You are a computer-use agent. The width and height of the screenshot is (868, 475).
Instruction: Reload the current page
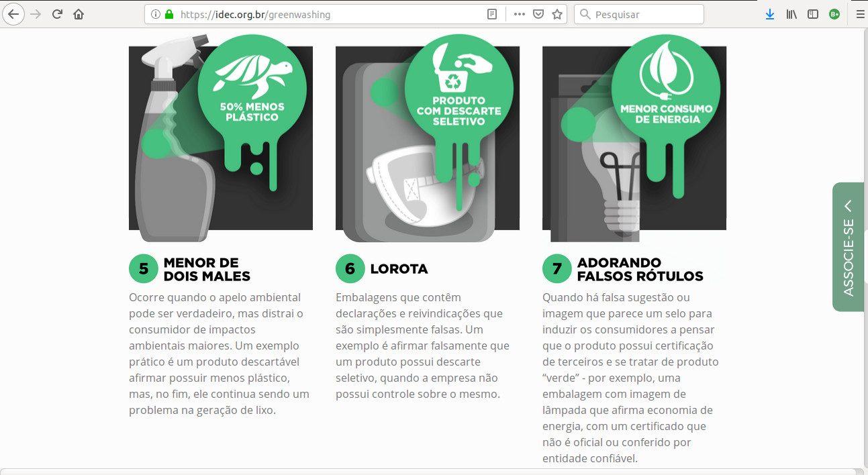point(58,14)
